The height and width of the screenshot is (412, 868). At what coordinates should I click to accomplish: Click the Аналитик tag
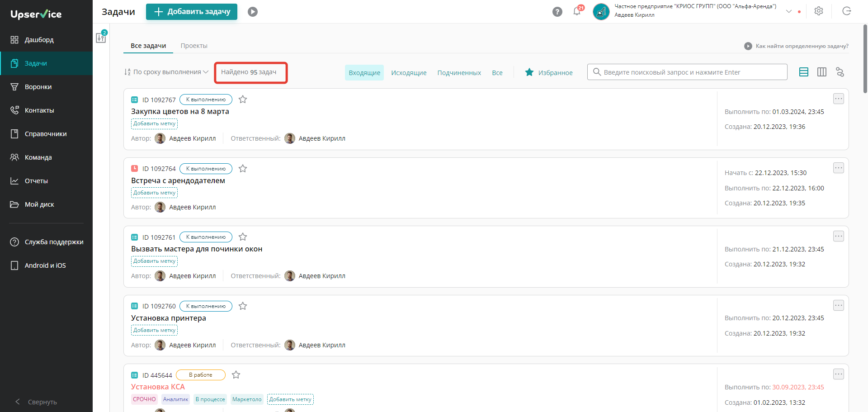pyautogui.click(x=175, y=399)
